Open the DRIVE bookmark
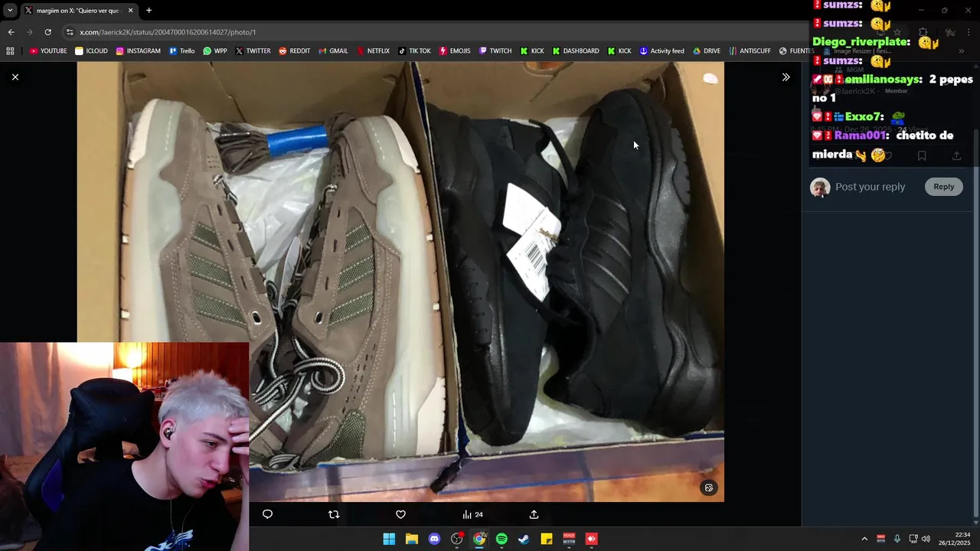Screen dimensions: 980x551 (707, 51)
